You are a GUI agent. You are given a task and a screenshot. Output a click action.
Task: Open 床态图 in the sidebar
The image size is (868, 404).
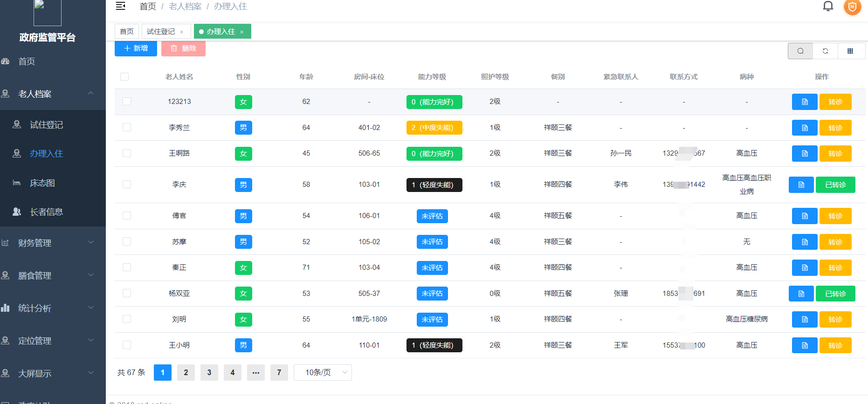point(42,183)
